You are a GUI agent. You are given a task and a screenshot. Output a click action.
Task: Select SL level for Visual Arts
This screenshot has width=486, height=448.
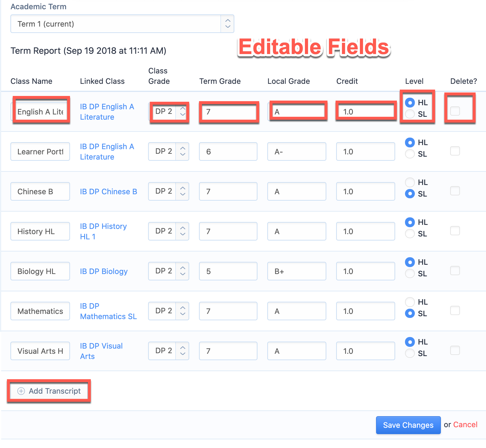point(410,353)
